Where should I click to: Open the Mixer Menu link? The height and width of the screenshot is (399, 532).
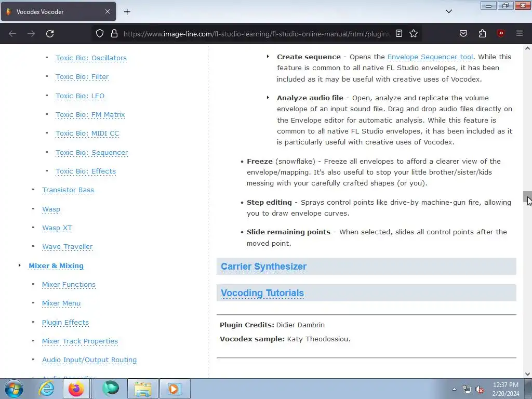(61, 303)
